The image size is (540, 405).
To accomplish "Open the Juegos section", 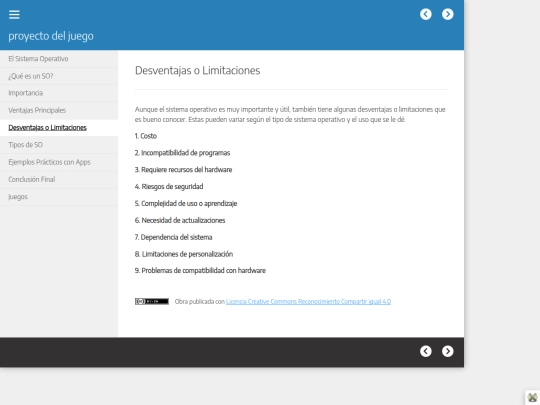I will (59, 197).
